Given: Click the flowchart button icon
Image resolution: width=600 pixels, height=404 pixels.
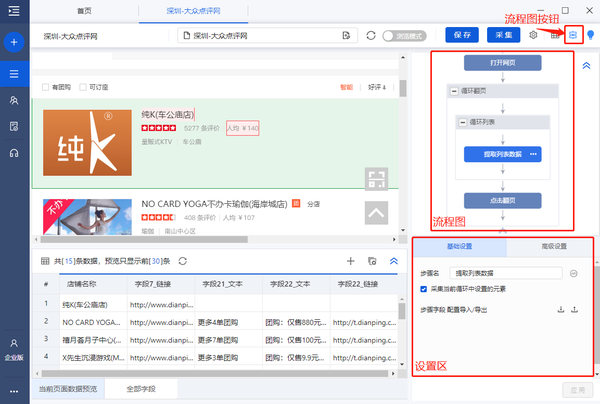Looking at the screenshot, I should pyautogui.click(x=573, y=35).
